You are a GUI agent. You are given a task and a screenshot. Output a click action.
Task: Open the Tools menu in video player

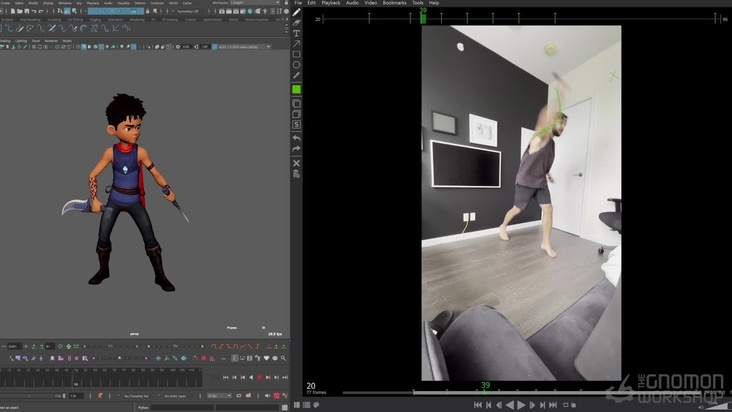click(417, 3)
